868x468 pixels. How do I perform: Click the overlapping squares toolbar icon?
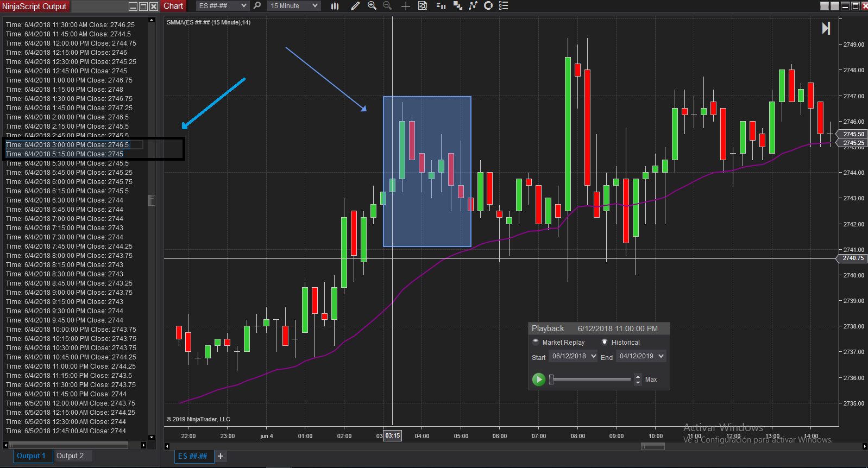(x=457, y=5)
